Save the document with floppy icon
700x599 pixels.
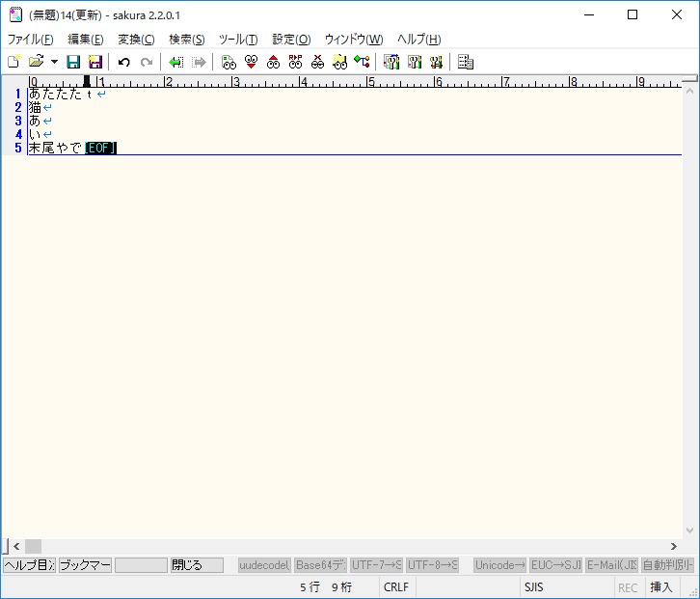coord(73,62)
